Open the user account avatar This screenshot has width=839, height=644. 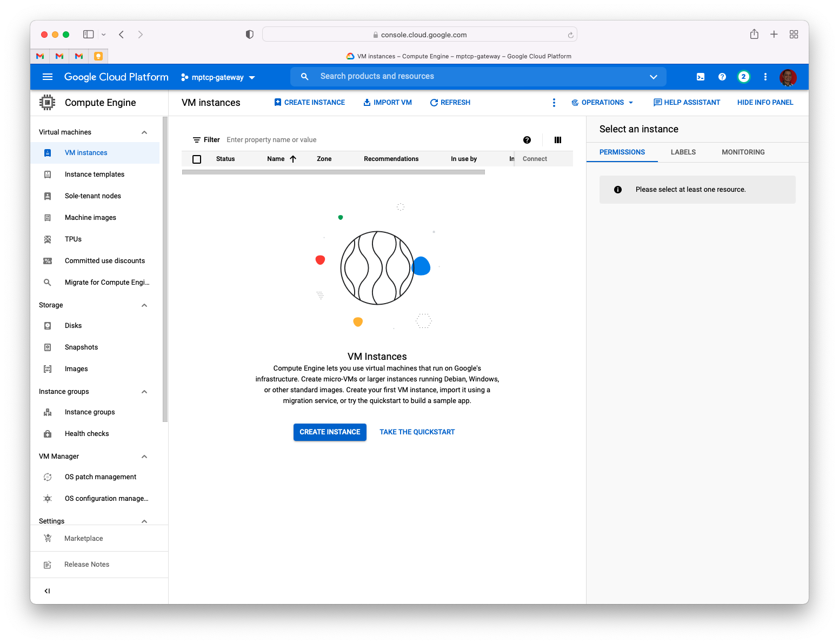pos(788,77)
